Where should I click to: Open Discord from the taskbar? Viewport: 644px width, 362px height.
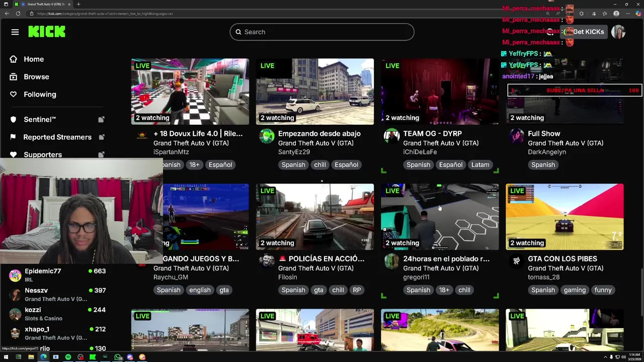click(130, 357)
